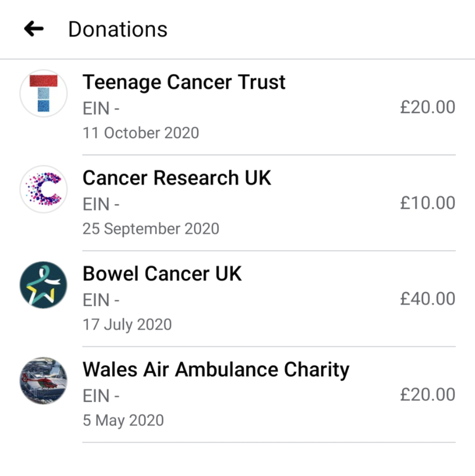
Task: Click the £20.00 Teenage Cancer Trust amount
Action: 427,107
